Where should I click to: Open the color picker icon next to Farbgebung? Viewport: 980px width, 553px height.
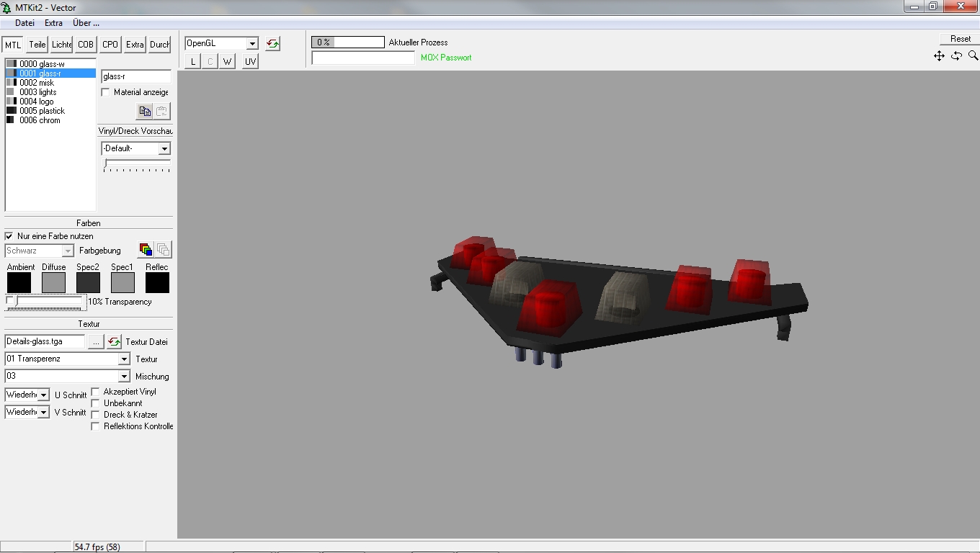(146, 250)
